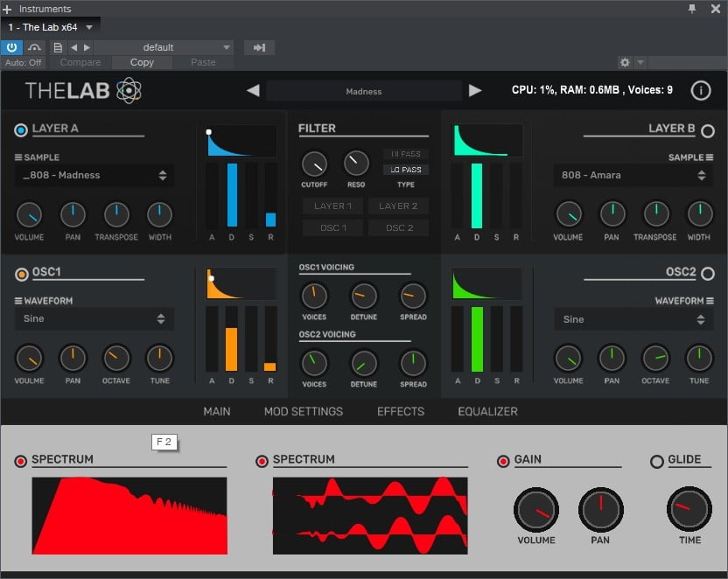Click OSC2 Detune voicing knob

363,363
